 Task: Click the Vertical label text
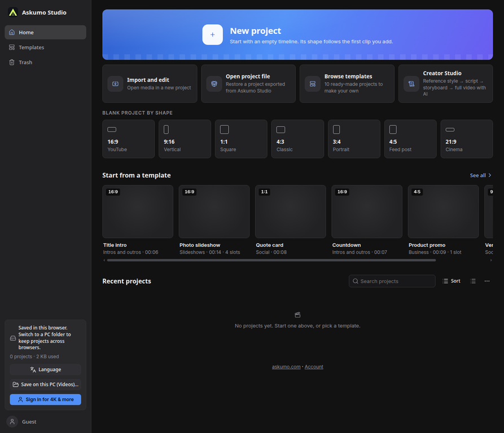(172, 149)
